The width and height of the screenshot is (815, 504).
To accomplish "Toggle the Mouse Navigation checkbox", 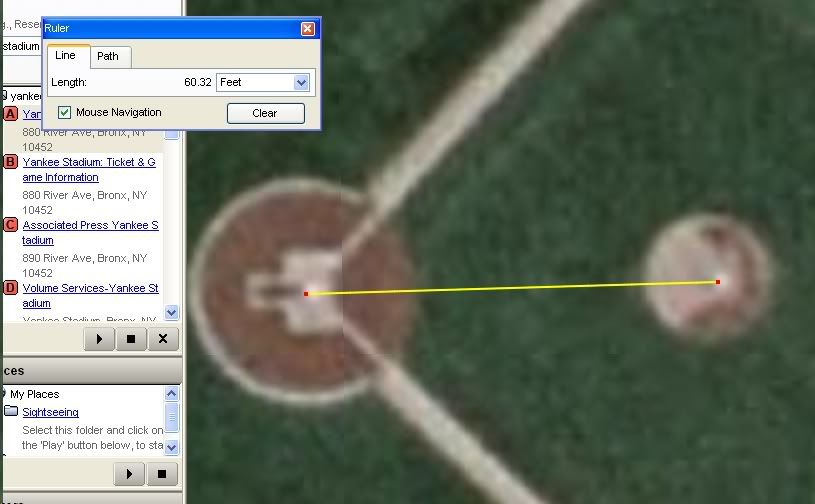I will 65,113.
